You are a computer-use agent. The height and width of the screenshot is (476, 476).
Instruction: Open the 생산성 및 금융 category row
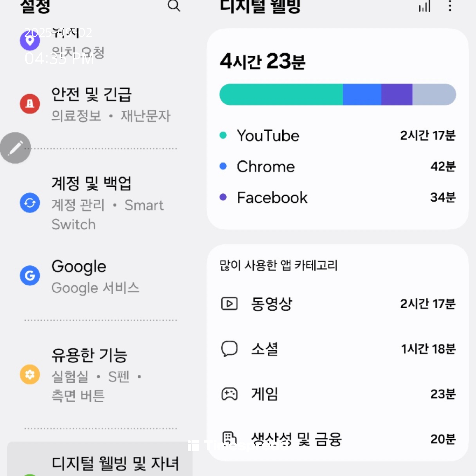click(338, 439)
